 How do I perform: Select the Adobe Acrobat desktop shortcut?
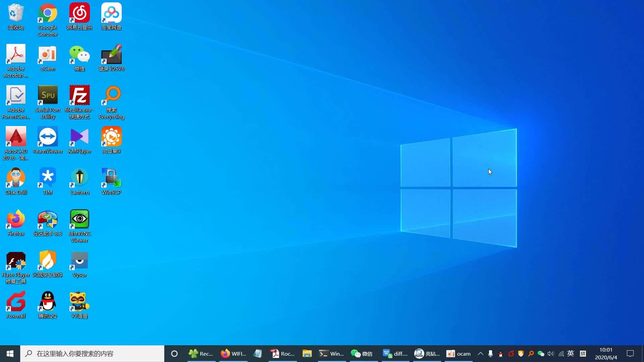pos(16,61)
